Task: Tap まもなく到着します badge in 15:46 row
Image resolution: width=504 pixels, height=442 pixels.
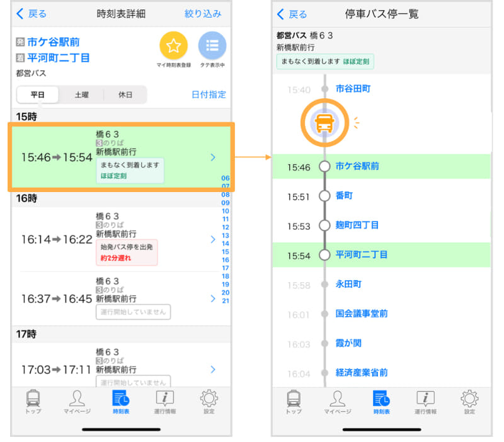Action: (x=130, y=171)
